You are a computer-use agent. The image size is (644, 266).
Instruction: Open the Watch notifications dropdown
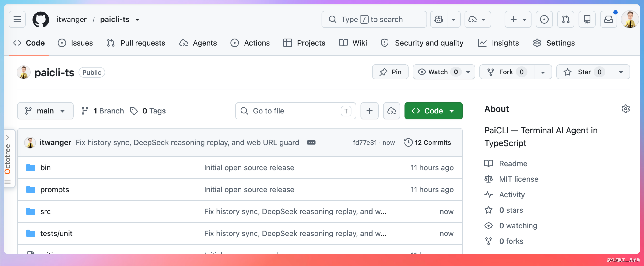(x=444, y=72)
